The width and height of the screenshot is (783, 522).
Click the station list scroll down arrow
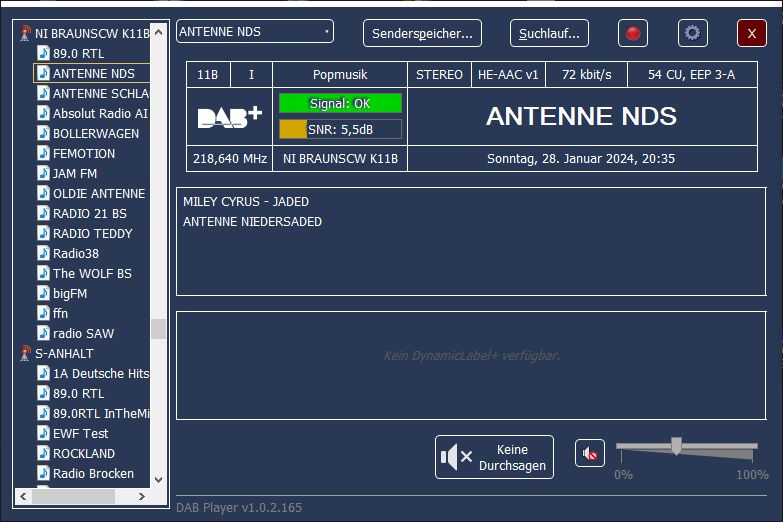(x=158, y=480)
